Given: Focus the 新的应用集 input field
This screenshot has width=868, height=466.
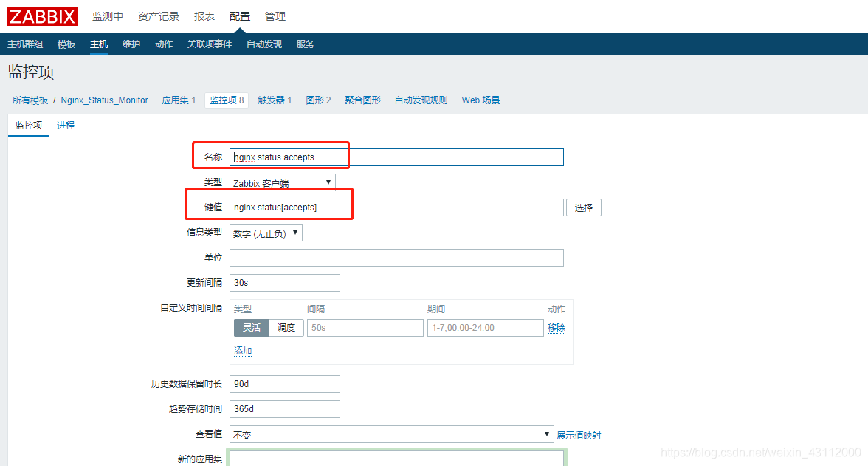Looking at the screenshot, I should coord(396,458).
